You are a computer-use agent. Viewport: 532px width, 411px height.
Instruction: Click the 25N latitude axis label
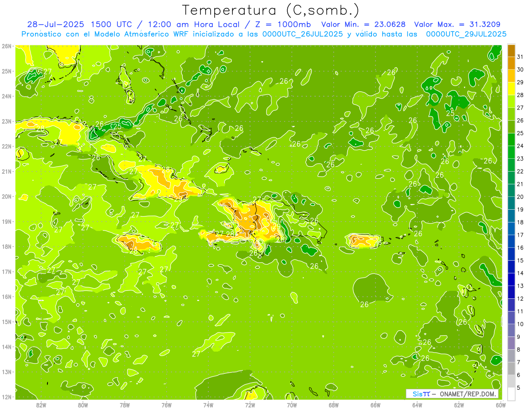[x=6, y=71]
